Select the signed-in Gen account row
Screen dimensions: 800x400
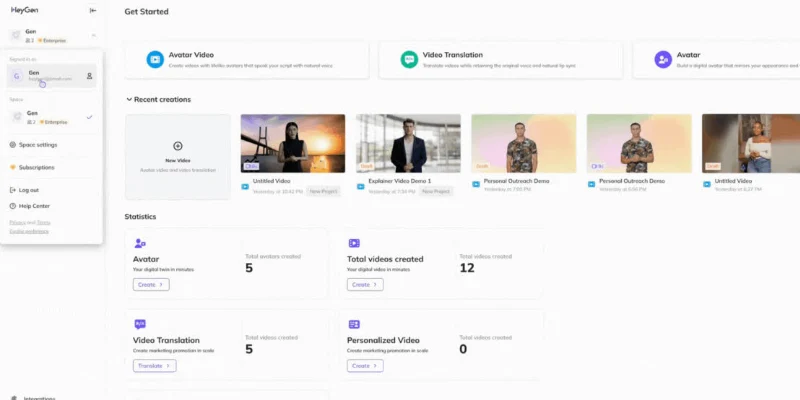click(52, 76)
